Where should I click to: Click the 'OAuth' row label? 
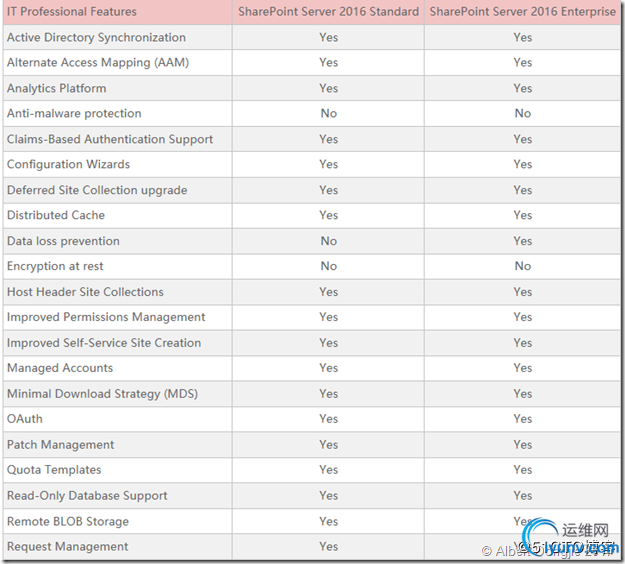coord(25,419)
